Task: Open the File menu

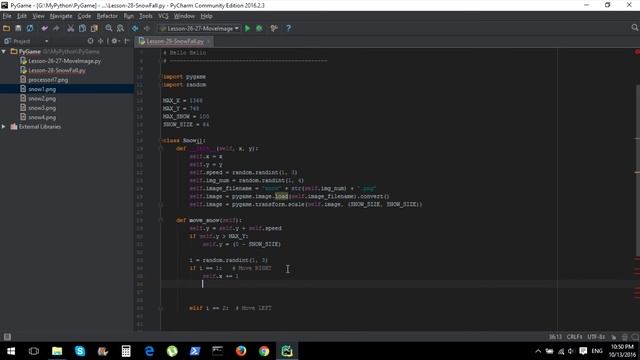Action: coord(7,16)
